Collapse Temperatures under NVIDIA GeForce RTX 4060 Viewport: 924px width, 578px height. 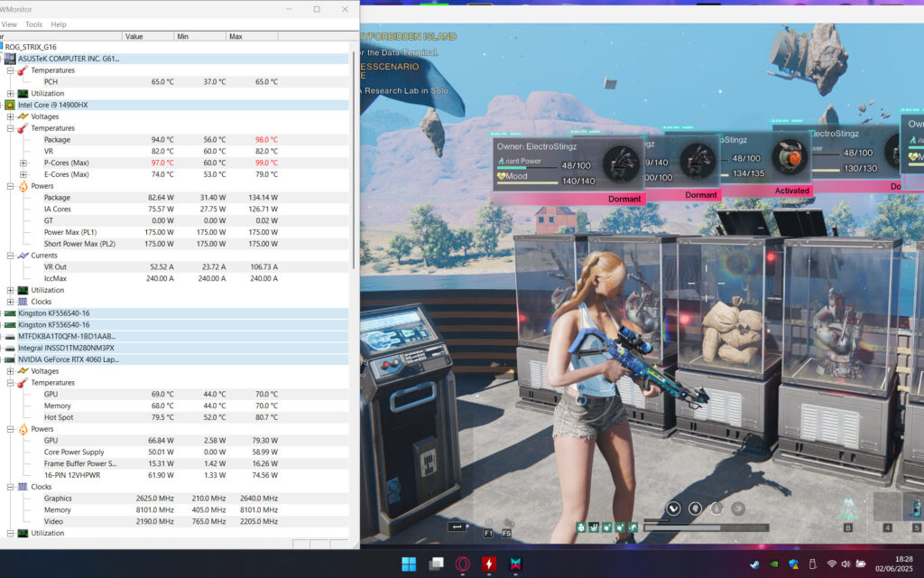point(10,383)
